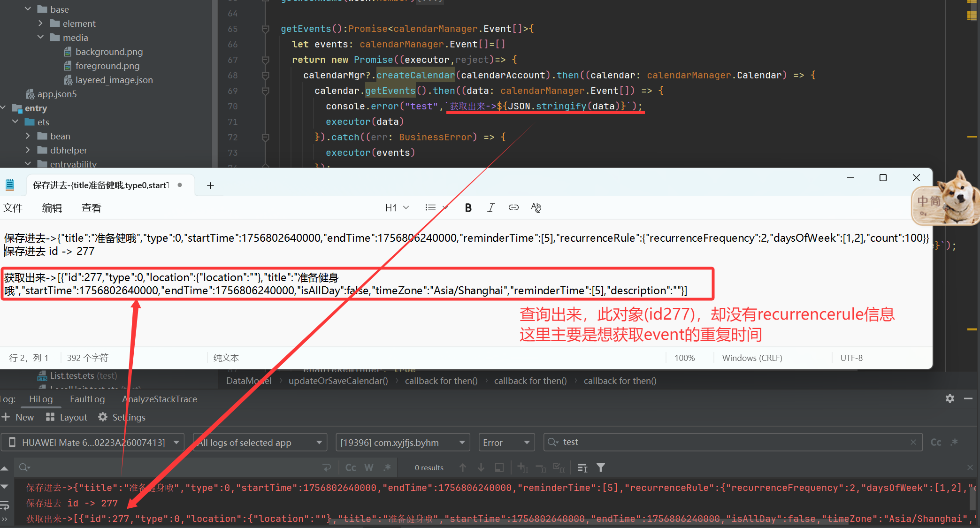This screenshot has height=528, width=980.
Task: Switch to the AnalyzeStackTrace tab
Action: point(160,399)
